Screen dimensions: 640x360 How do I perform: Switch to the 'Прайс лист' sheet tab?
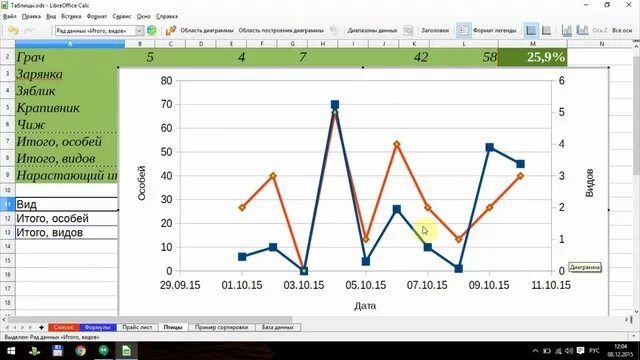pyautogui.click(x=137, y=327)
